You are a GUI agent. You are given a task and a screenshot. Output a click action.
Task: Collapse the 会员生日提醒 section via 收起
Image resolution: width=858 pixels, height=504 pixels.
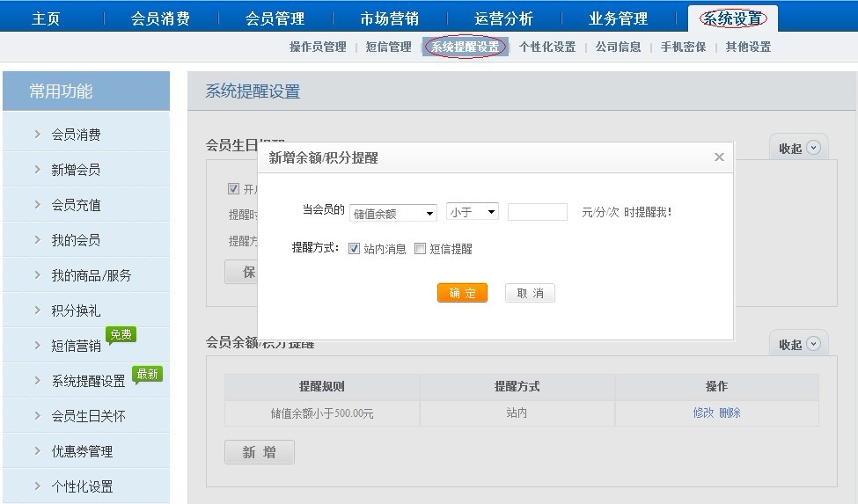point(799,149)
